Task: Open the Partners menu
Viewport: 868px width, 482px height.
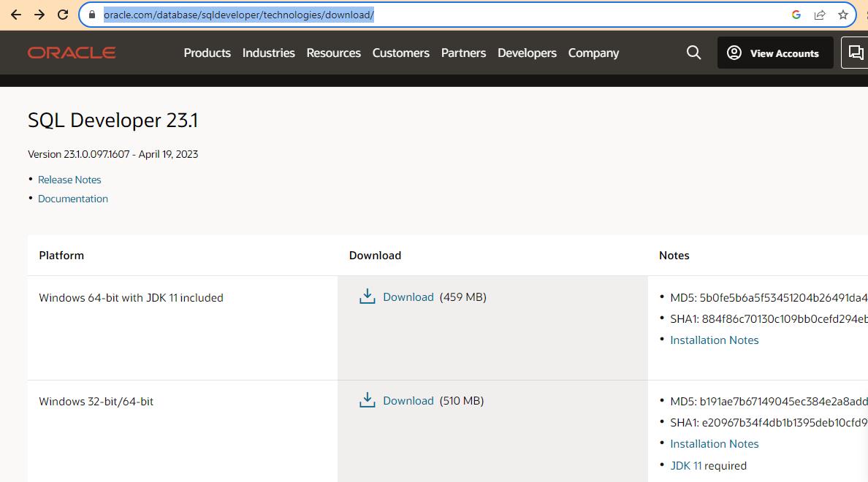Action: click(463, 53)
